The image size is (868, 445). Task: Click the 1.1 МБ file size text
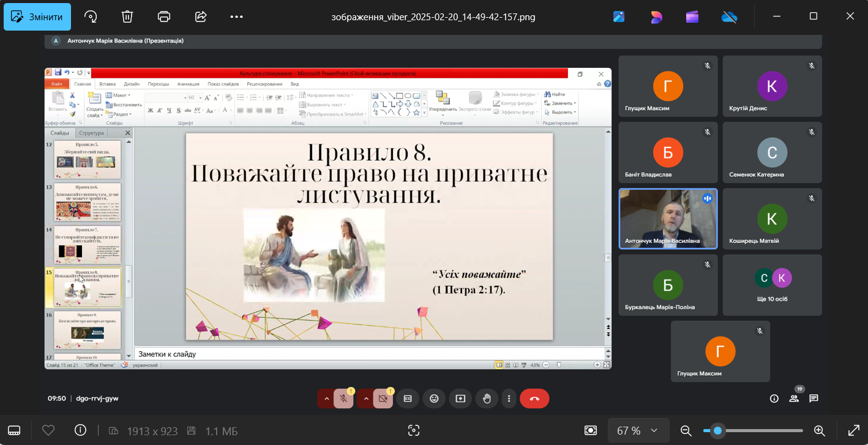pos(222,431)
